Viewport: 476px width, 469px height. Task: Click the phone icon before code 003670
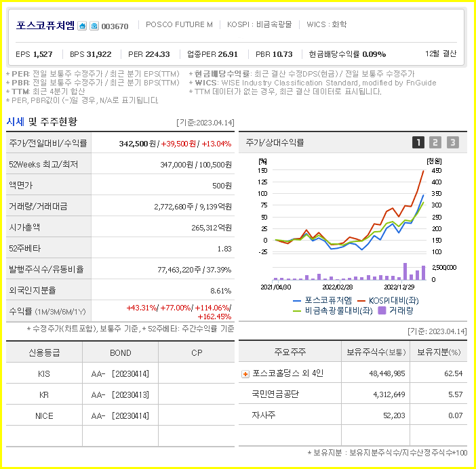click(x=94, y=26)
